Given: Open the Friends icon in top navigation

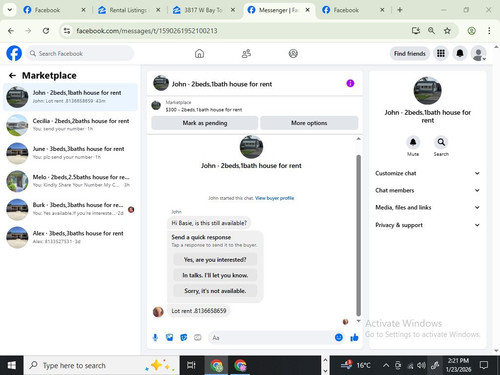Looking at the screenshot, I should tap(246, 53).
